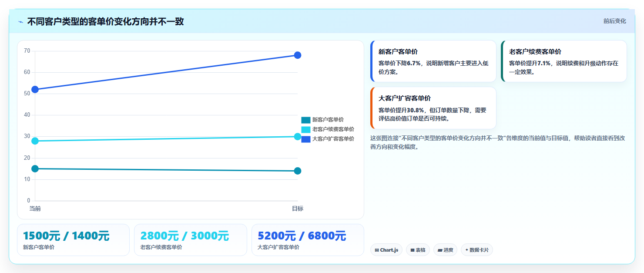Screen dimensions: 644x273
Task: Click the sparkle icon in 数据卡片 chip
Action: click(x=467, y=250)
